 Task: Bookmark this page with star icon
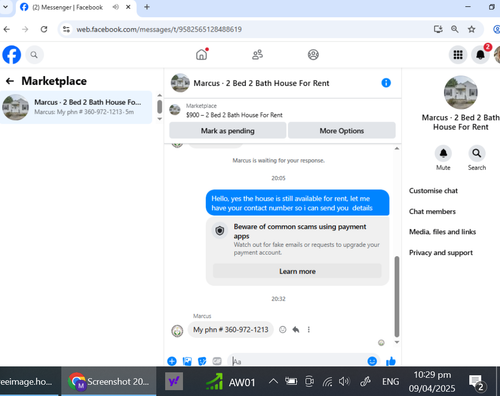tap(471, 29)
